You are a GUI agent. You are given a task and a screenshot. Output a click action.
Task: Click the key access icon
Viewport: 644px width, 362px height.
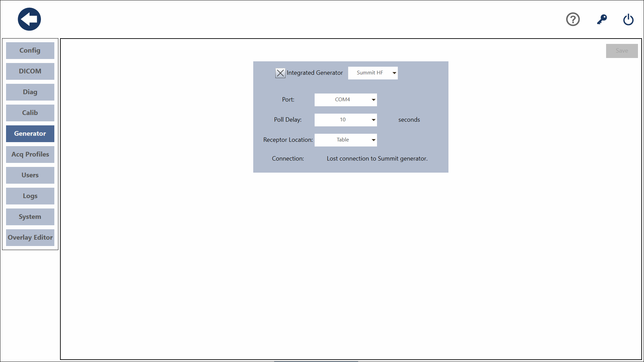pyautogui.click(x=602, y=19)
